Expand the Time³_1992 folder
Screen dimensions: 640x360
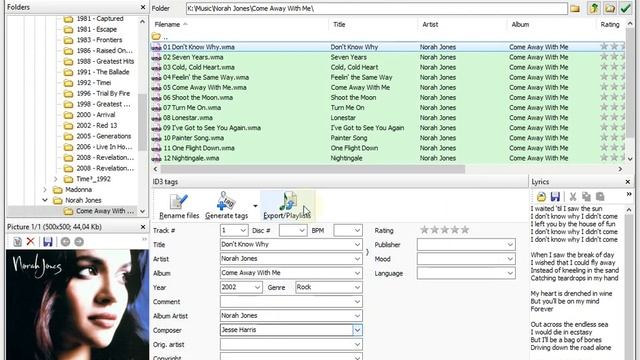[x=56, y=179]
